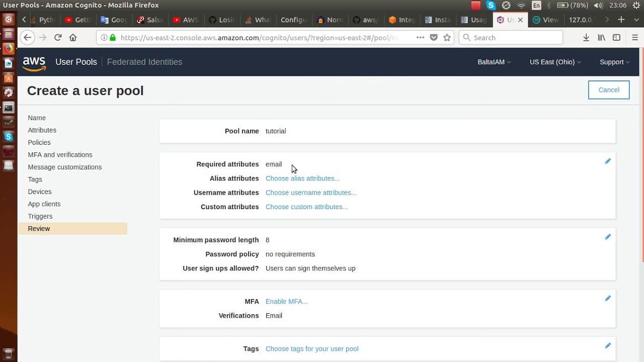The width and height of the screenshot is (644, 362).
Task: Go to Message customizations step
Action: coord(65,167)
